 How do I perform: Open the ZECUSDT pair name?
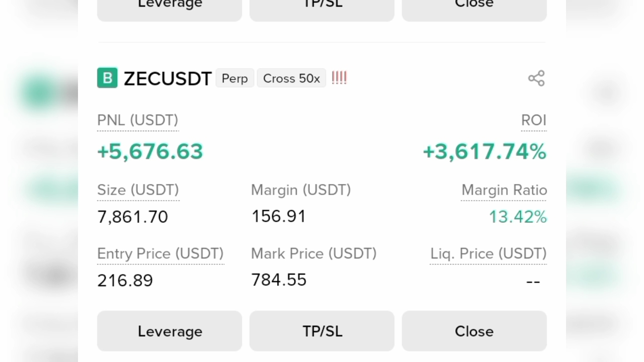click(168, 78)
